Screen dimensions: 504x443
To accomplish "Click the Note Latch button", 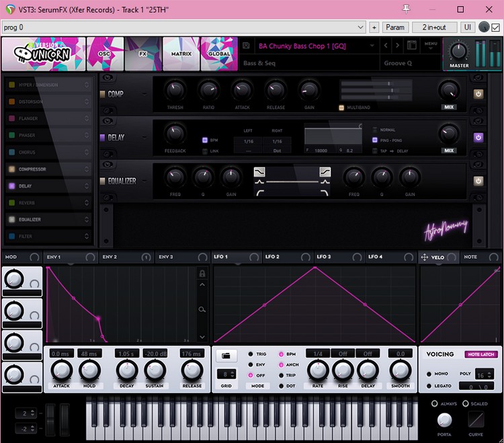I will click(480, 354).
